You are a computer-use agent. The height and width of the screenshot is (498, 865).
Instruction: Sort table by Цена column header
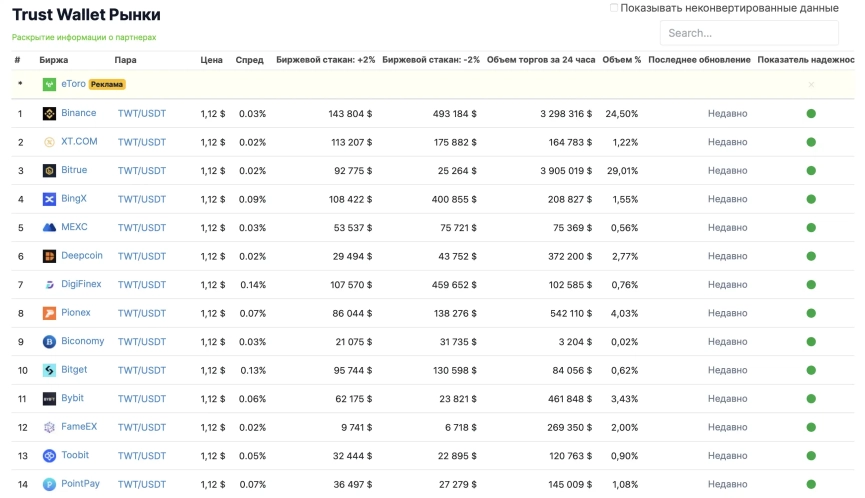211,60
